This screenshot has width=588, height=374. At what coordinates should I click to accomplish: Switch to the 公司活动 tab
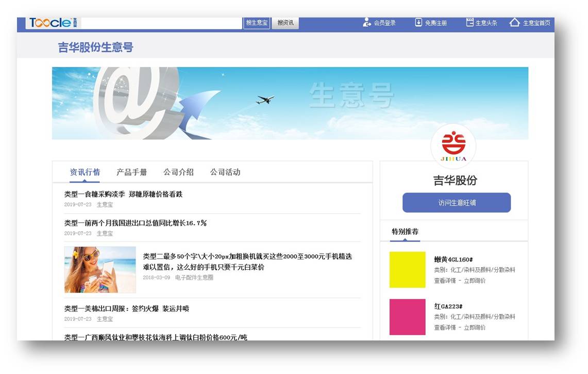(225, 172)
